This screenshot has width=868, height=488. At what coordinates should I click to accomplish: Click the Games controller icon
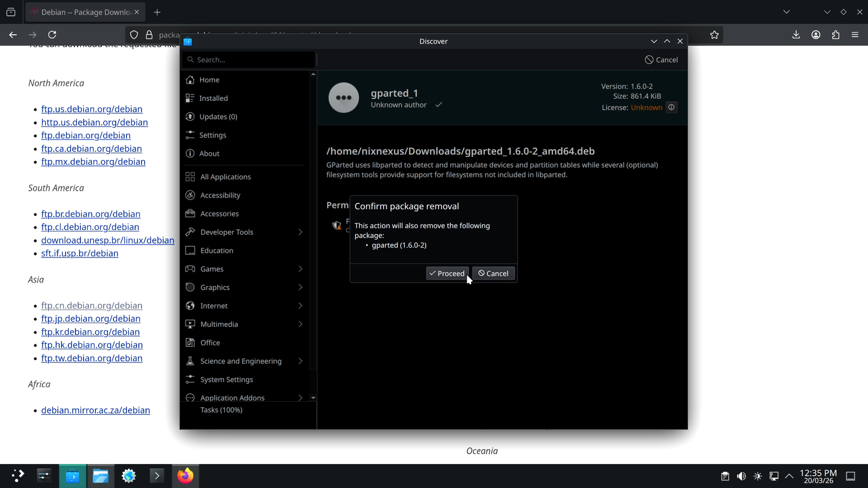pyautogui.click(x=190, y=269)
